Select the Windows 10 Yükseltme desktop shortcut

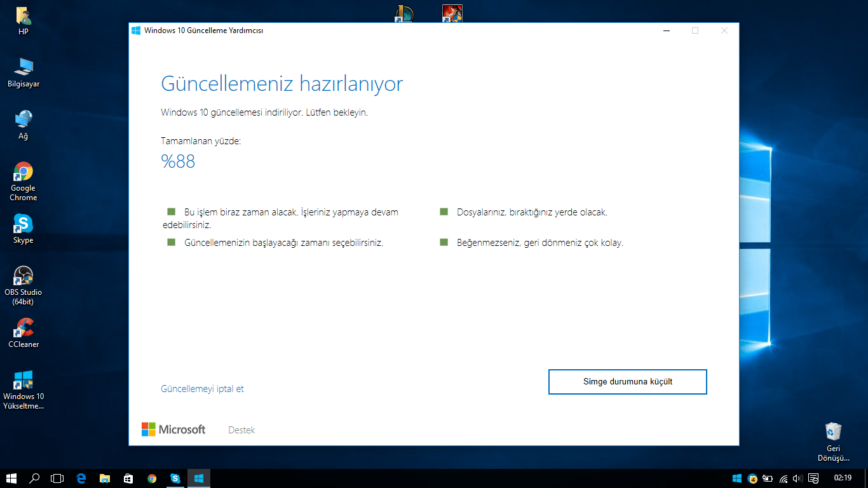point(24,390)
